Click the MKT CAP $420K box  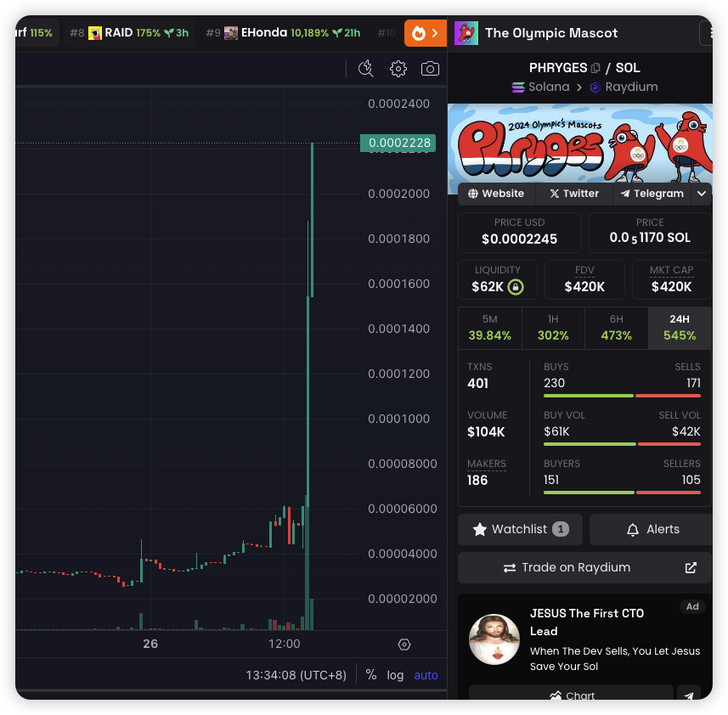(x=671, y=279)
